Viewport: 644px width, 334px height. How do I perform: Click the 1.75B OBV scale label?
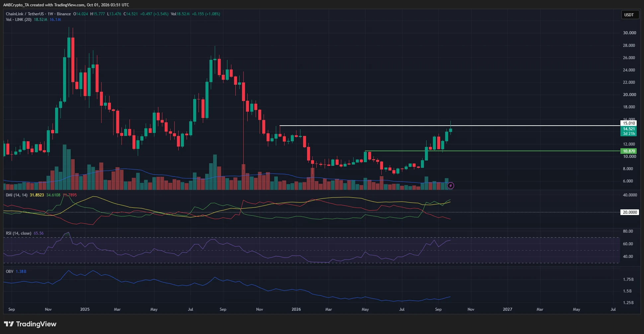click(628, 279)
